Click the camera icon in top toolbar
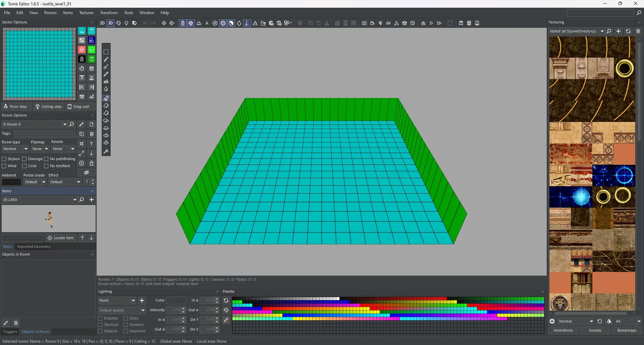This screenshot has height=345, width=644. pos(364,23)
